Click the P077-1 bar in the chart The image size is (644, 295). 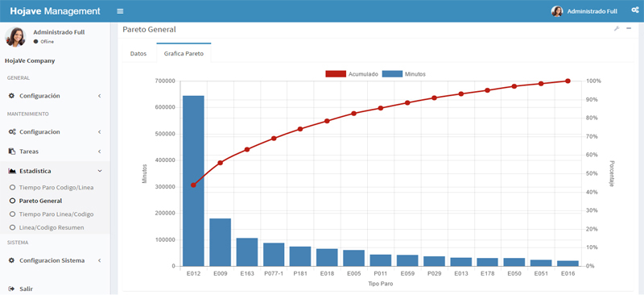coord(274,255)
